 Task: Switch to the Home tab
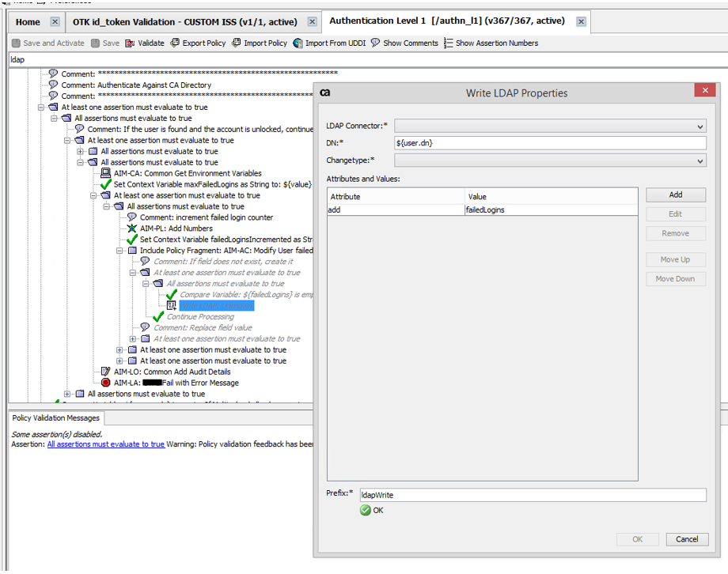(28, 22)
